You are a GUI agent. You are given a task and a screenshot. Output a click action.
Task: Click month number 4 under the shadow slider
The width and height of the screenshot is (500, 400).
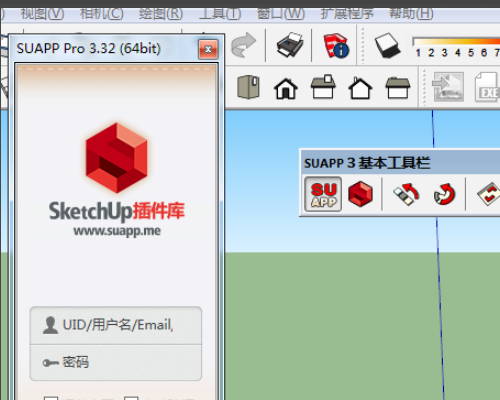458,53
